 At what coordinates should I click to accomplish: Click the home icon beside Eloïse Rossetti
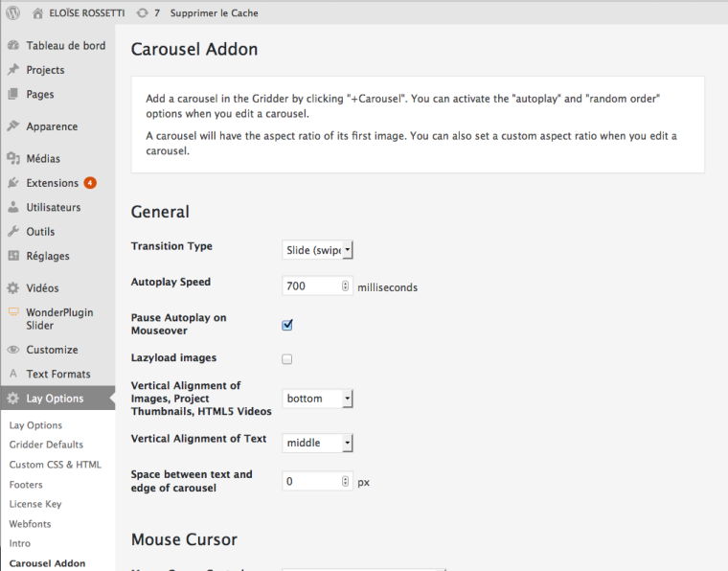pos(38,13)
